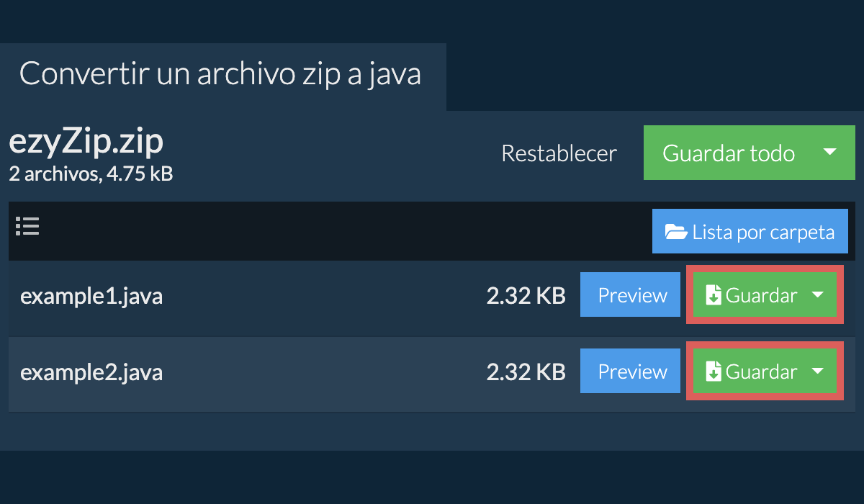Open the Guardar dropdown arrow for example1.java

coord(817,295)
